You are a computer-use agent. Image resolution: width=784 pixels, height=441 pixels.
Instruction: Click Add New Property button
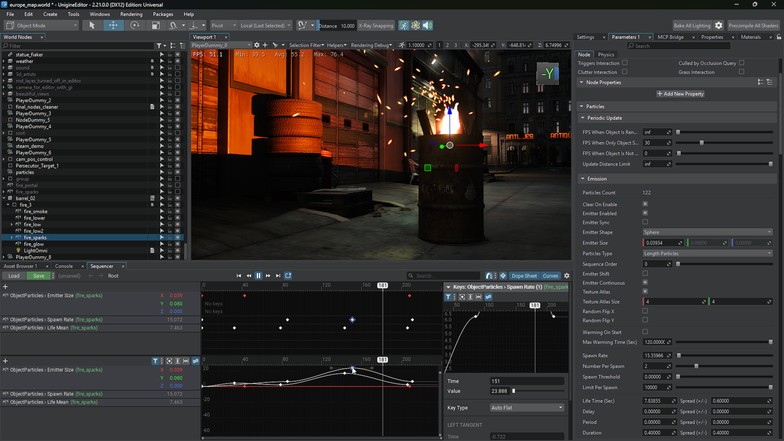tap(680, 94)
